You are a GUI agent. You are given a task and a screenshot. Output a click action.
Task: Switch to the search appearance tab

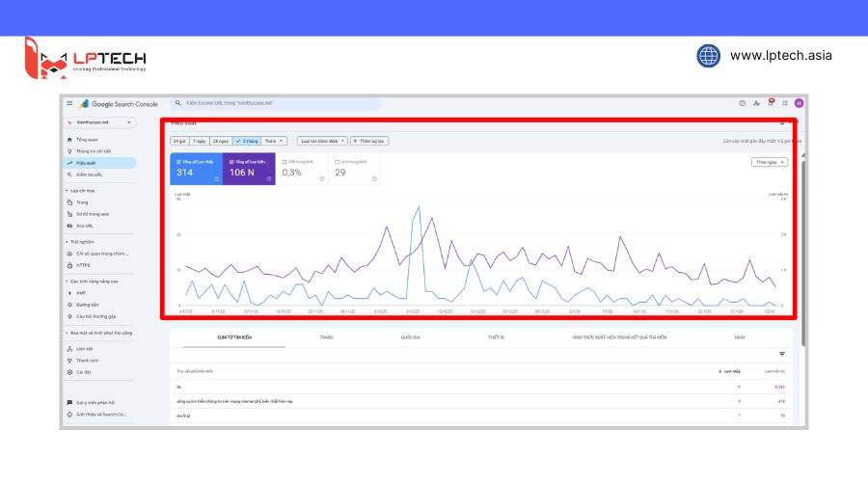click(619, 337)
